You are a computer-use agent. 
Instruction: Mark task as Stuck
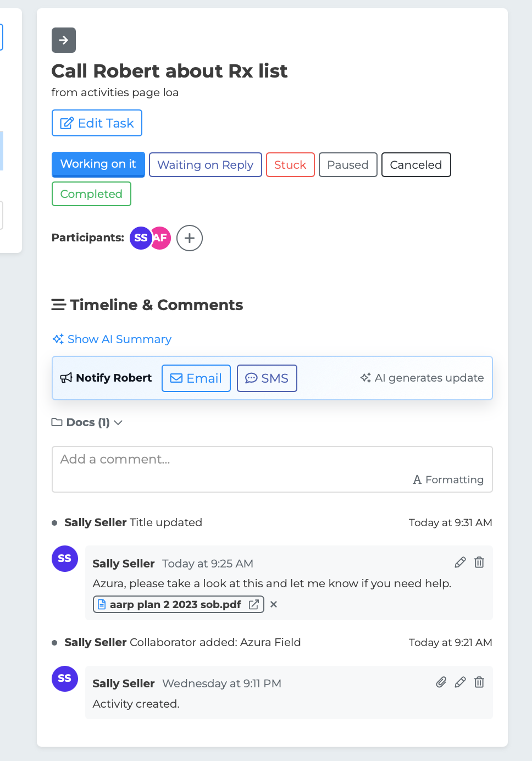click(290, 165)
